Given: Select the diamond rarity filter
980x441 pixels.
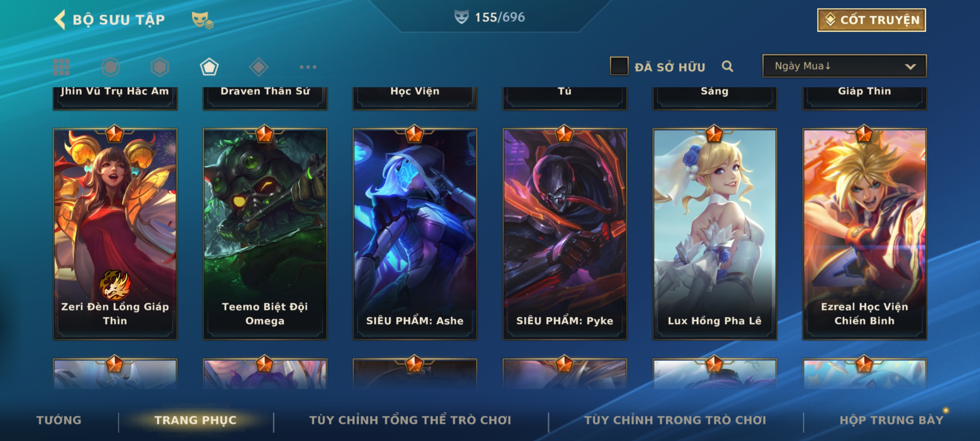Looking at the screenshot, I should coord(258,67).
